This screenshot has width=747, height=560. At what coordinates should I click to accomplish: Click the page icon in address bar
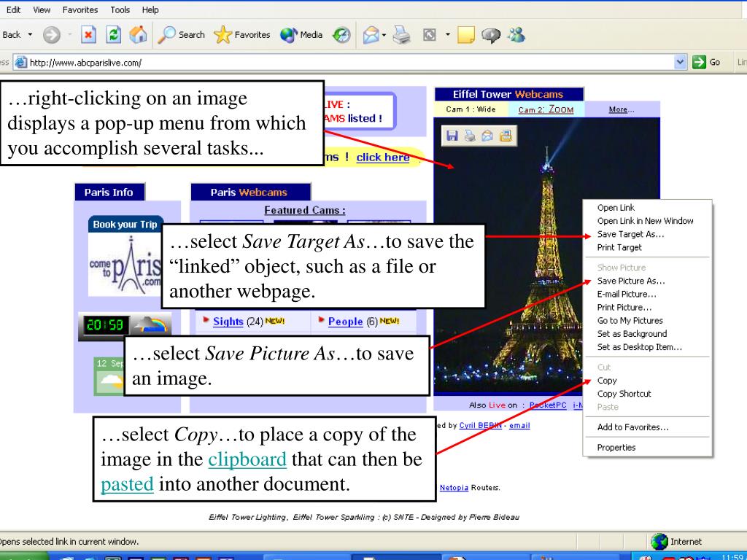click(20, 63)
